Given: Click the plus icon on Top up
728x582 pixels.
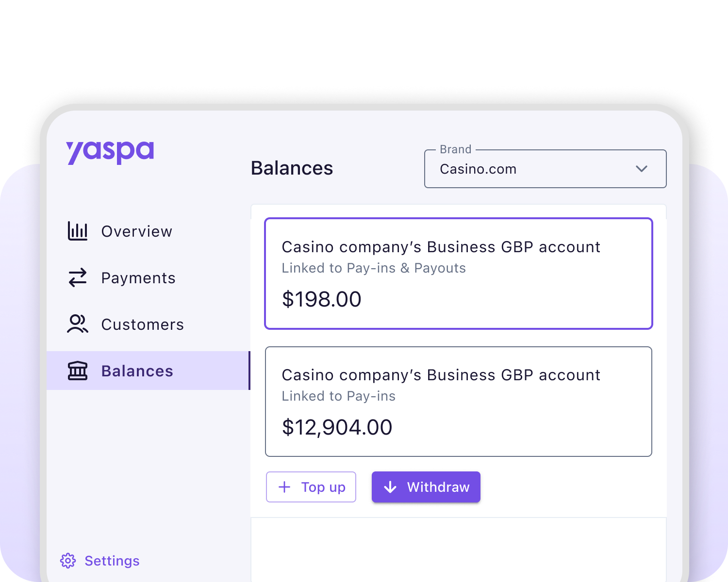Looking at the screenshot, I should [284, 487].
